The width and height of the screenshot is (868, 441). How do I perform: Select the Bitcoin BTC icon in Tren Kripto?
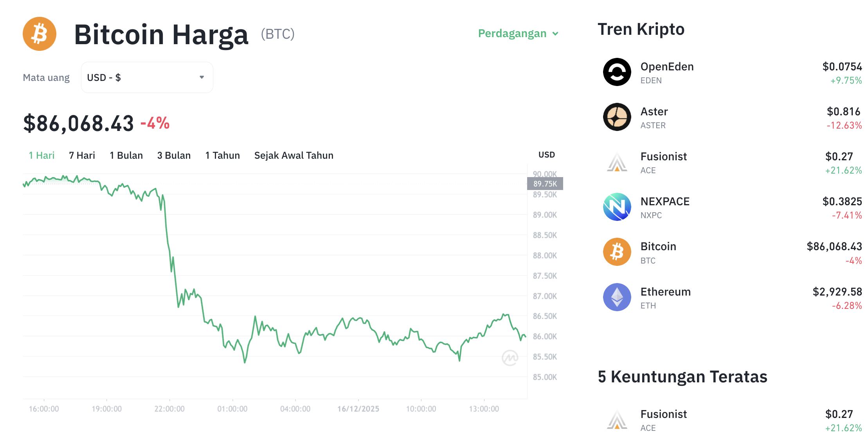coord(617,252)
